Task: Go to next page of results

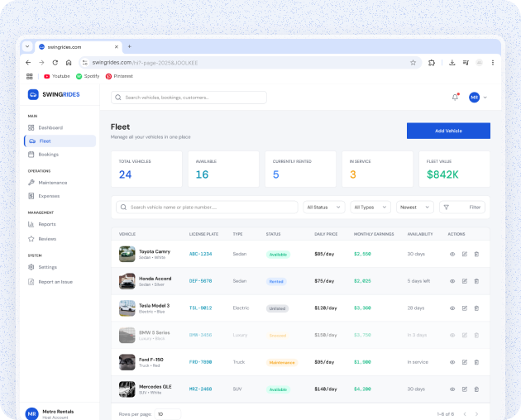Action: tap(476, 414)
